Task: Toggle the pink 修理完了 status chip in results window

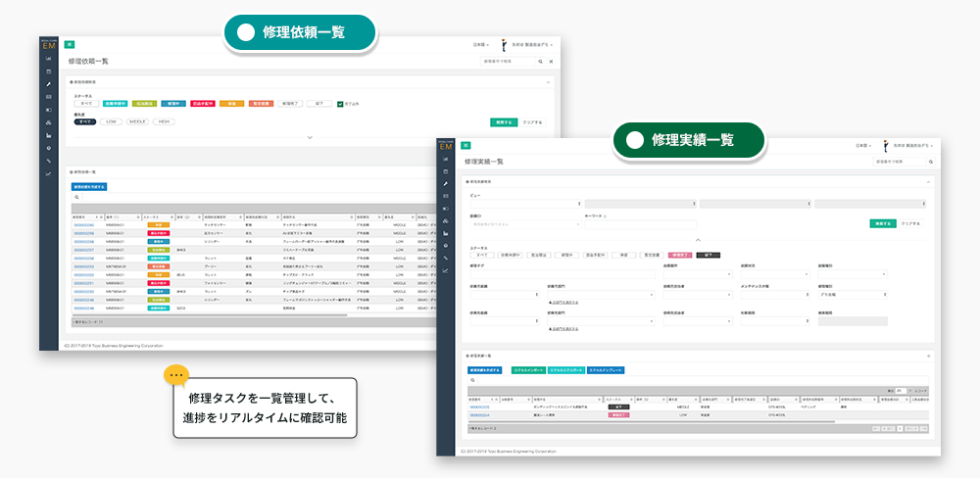Action: (x=679, y=256)
